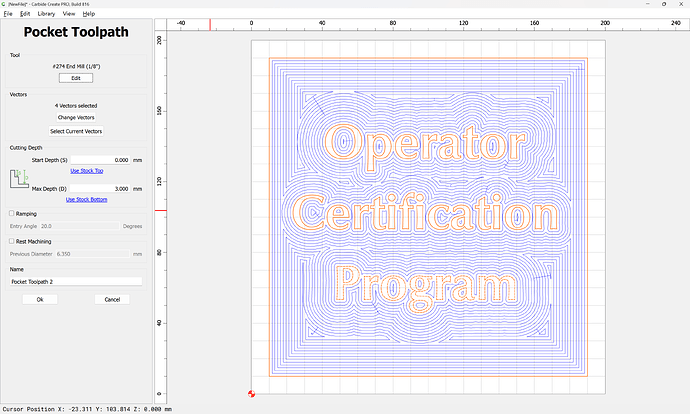Click the Cursor Position status bar text
The image size is (690, 414).
(87, 409)
